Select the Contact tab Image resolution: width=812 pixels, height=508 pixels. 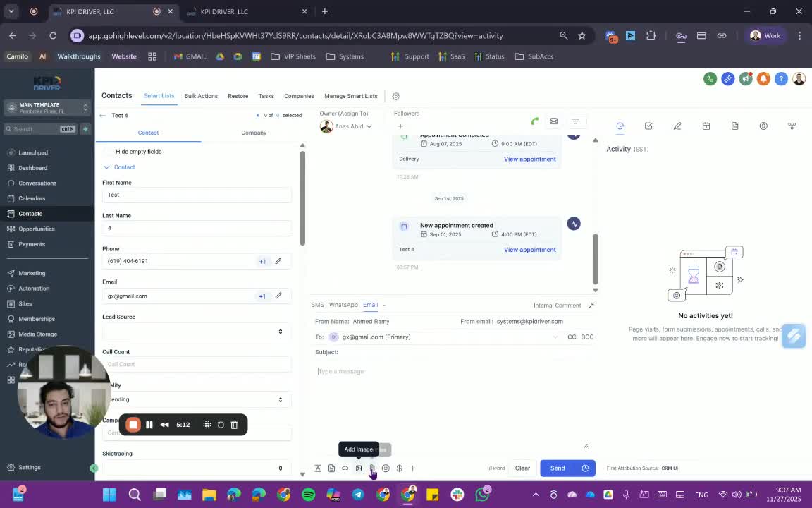[148, 133]
